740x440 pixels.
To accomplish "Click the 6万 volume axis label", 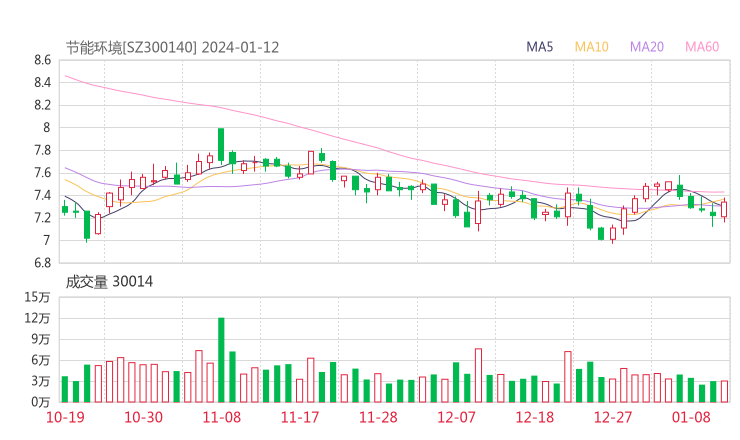I will pyautogui.click(x=41, y=360).
